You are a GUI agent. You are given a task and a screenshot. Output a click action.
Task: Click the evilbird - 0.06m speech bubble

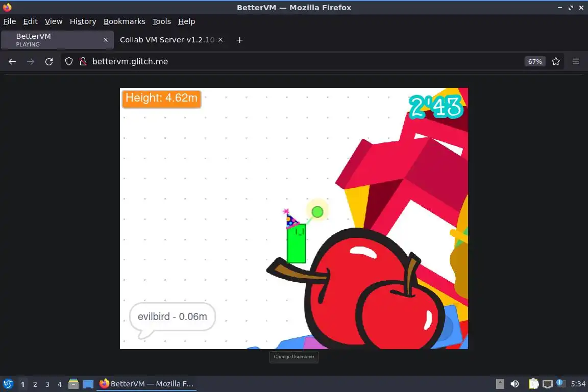(173, 316)
